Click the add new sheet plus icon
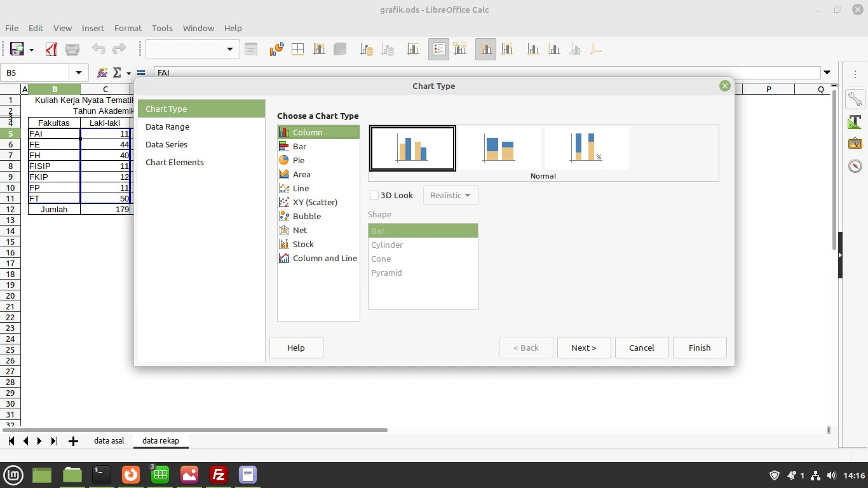The width and height of the screenshot is (868, 488). pyautogui.click(x=73, y=441)
